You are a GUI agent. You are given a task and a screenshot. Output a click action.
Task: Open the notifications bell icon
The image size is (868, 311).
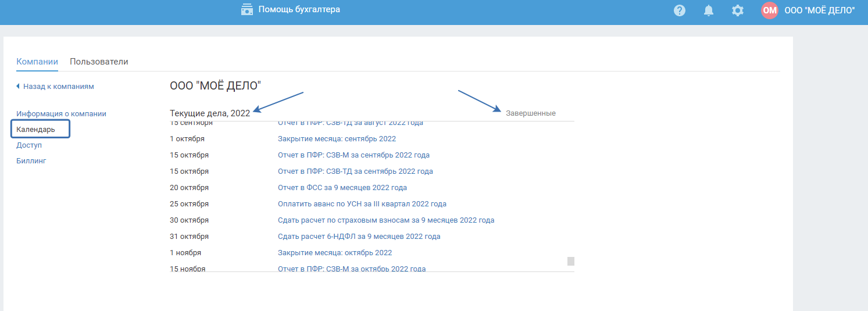(x=709, y=10)
